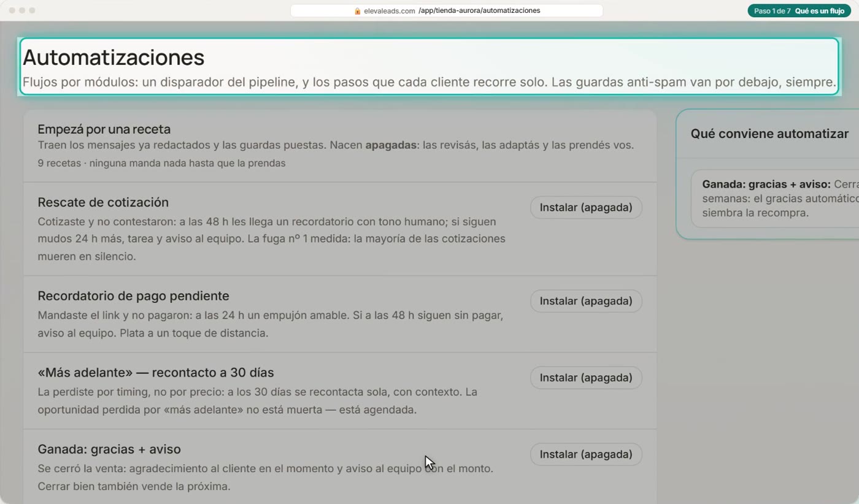The width and height of the screenshot is (859, 504).
Task: Click the 'Empezá por una receta' heading
Action: [x=104, y=129]
